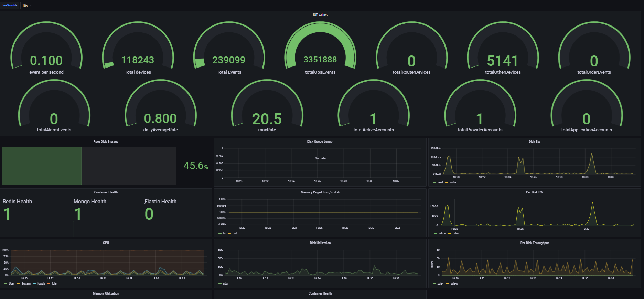Select the sda legend entry under Disk Utilization
Screen dimensions: 644x299
(x=225, y=284)
